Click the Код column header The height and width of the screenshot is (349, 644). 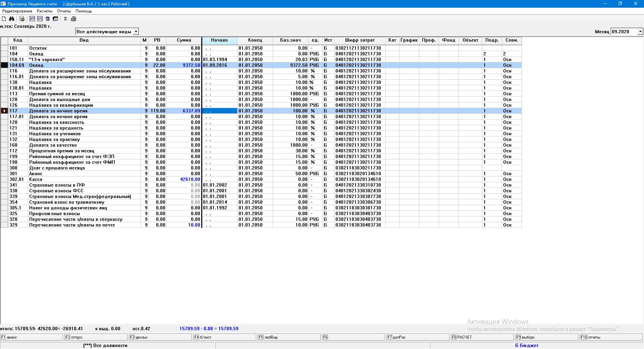(x=18, y=40)
